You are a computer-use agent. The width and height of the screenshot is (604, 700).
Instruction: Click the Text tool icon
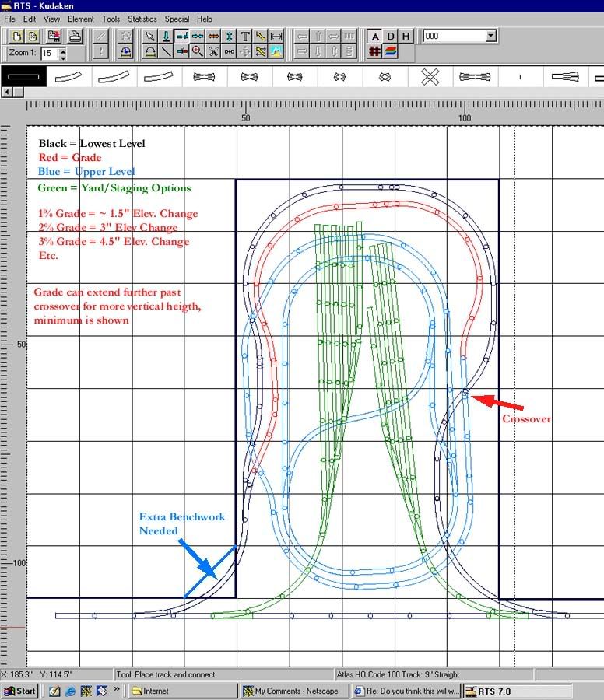pyautogui.click(x=244, y=36)
